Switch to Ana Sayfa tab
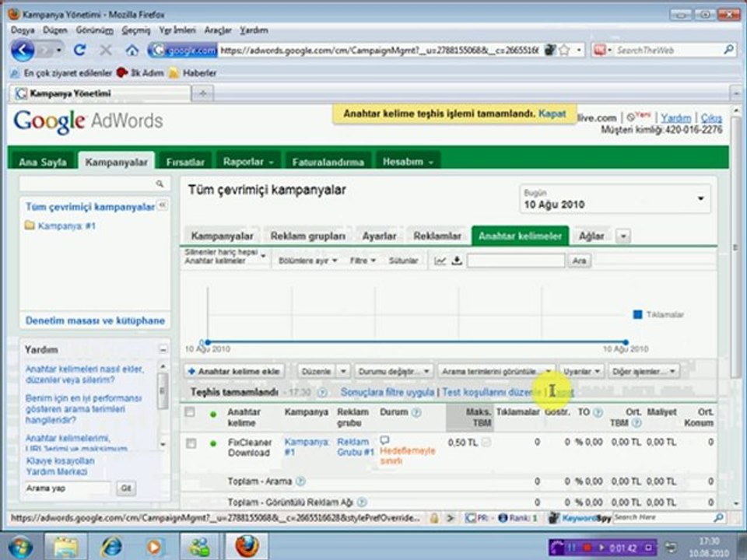747x560 pixels. click(42, 162)
